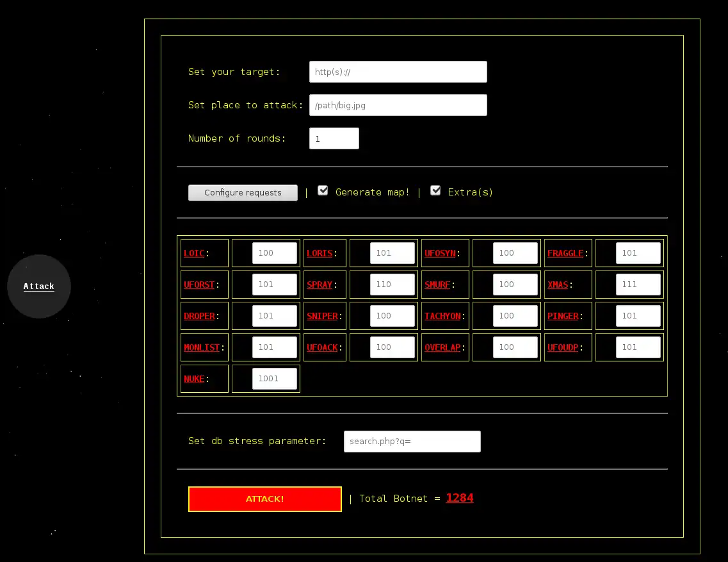This screenshot has height=562, width=728.
Task: Click the red ATTACK! button
Action: click(264, 499)
